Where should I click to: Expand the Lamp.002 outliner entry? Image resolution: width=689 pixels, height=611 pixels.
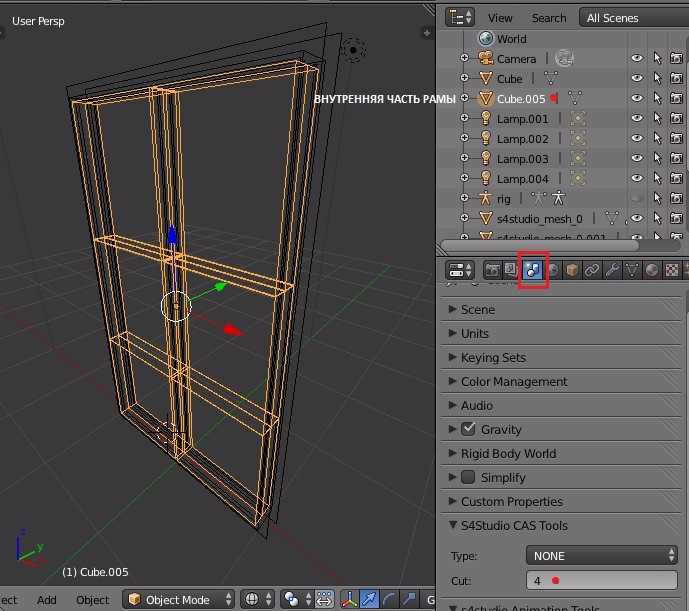464,138
